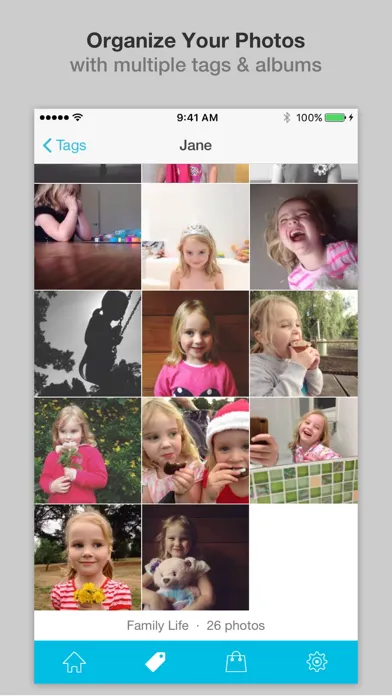Image resolution: width=392 pixels, height=696 pixels.
Task: Open photo of girl holding yellow flowers
Action: point(87,557)
